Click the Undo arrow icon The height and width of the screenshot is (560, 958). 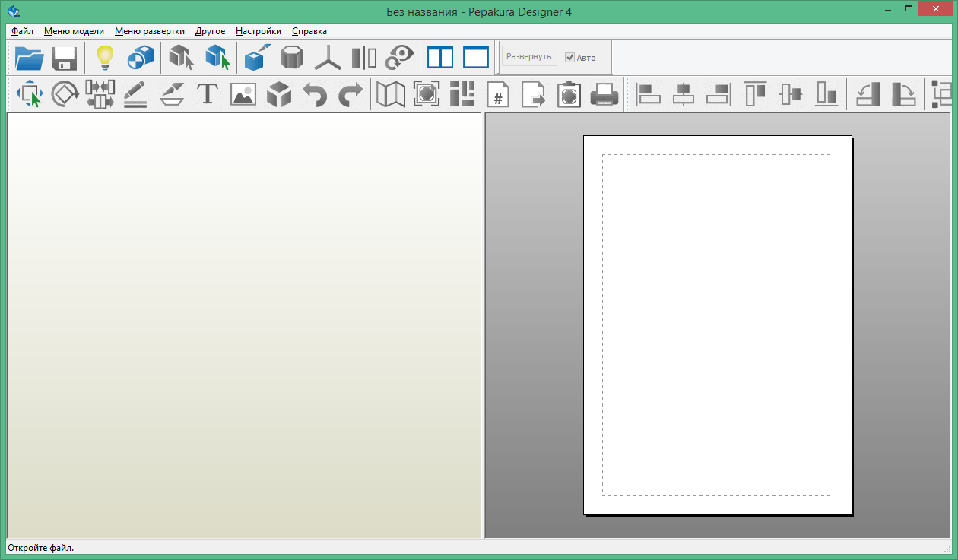[315, 94]
